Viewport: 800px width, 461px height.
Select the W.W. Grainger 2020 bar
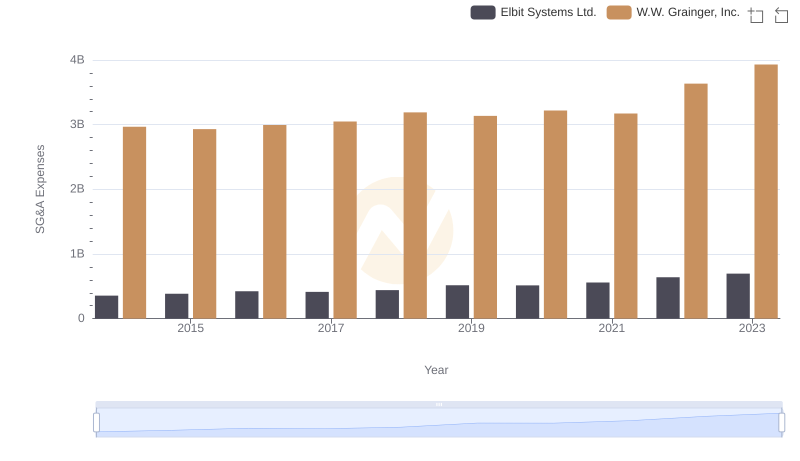[556, 214]
